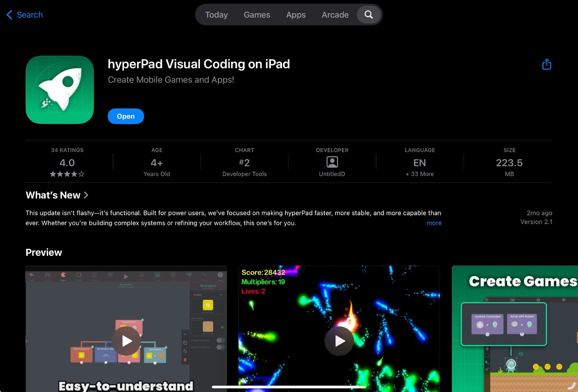Select the Version 2.1 text
The height and width of the screenshot is (392, 578).
click(x=536, y=222)
